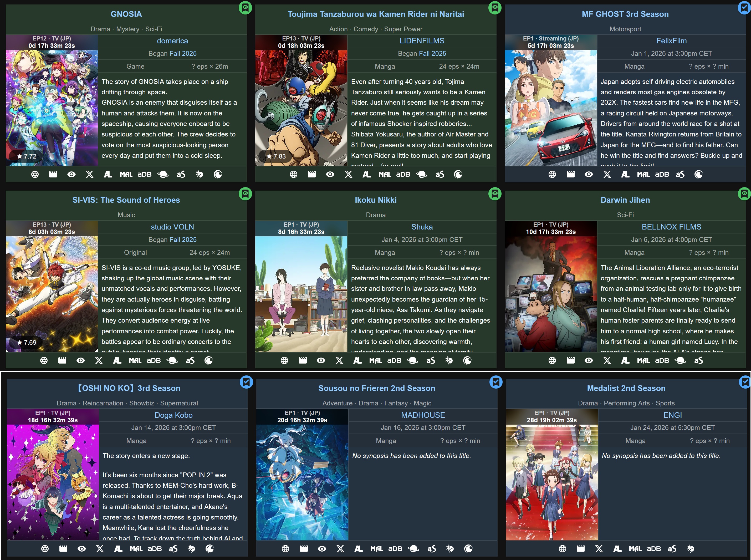Open AniList icon under MF GHOST 3rd Season
Screen dimensions: 751x560
click(x=625, y=174)
